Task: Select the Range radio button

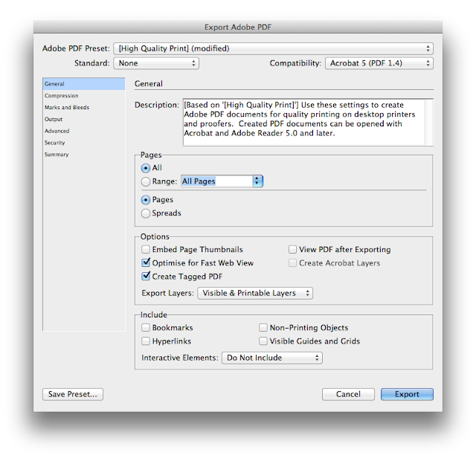Action: (x=146, y=181)
